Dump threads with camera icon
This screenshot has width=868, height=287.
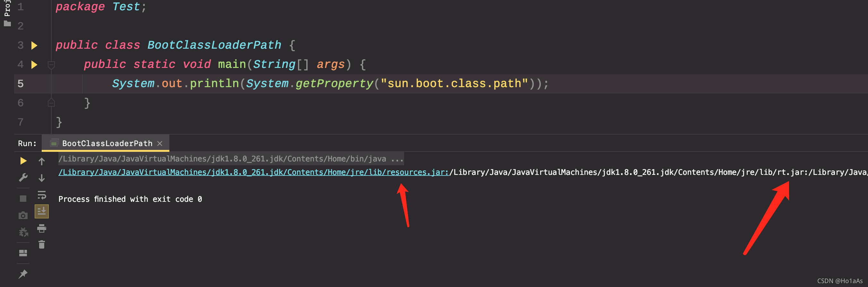[x=23, y=215]
